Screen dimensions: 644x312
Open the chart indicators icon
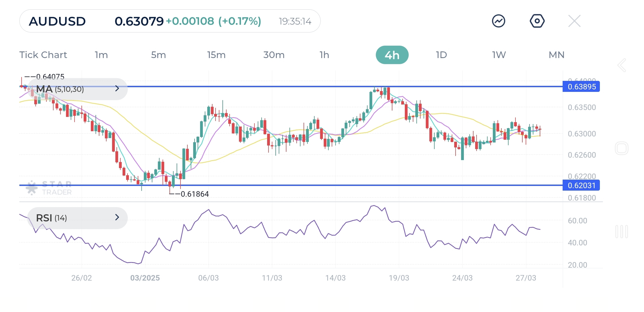tap(498, 21)
